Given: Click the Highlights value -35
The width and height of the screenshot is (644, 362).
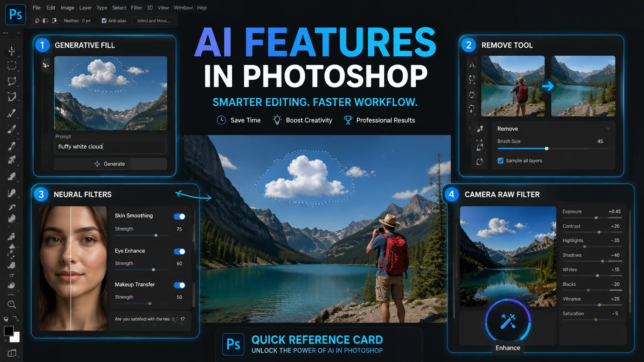Looking at the screenshot, I should (615, 240).
